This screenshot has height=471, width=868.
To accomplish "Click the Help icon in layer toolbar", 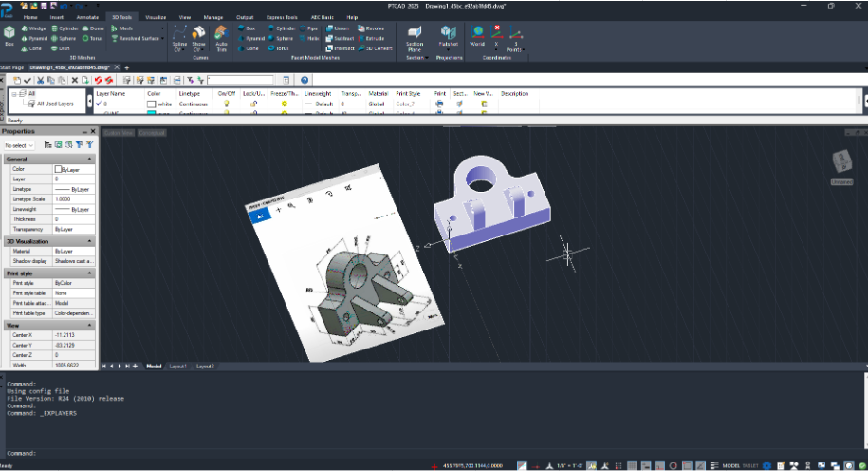I will click(305, 80).
